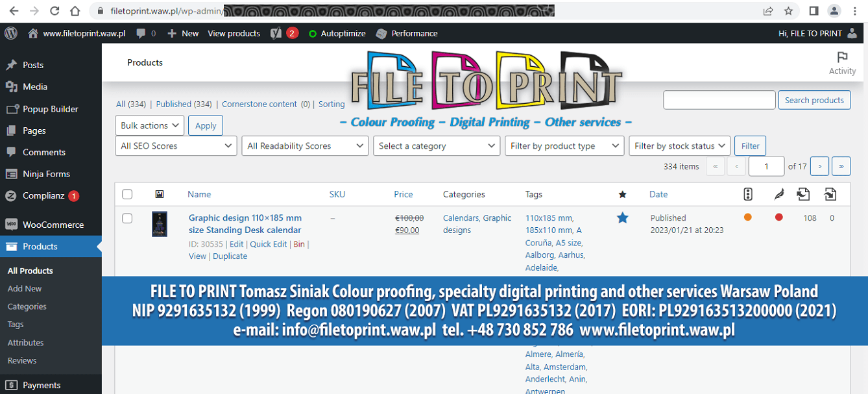The image size is (868, 394).
Task: Click the readability score feather column icon
Action: 778,194
